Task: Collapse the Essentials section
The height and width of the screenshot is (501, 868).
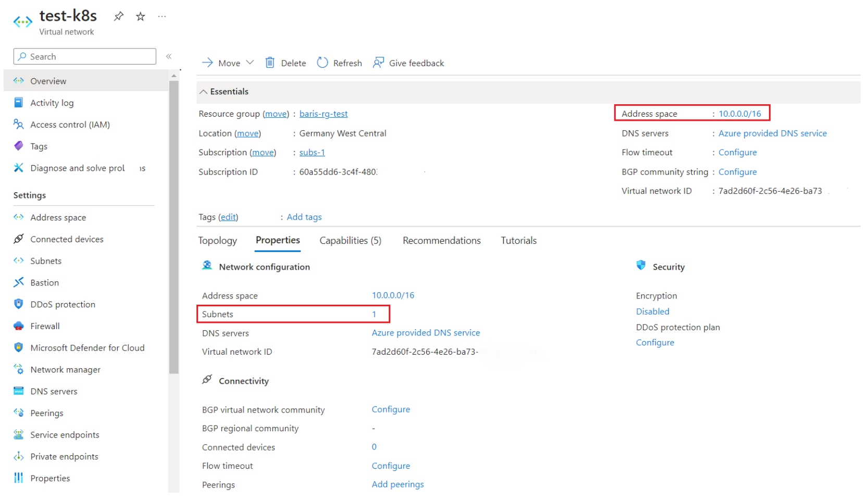Action: click(204, 92)
